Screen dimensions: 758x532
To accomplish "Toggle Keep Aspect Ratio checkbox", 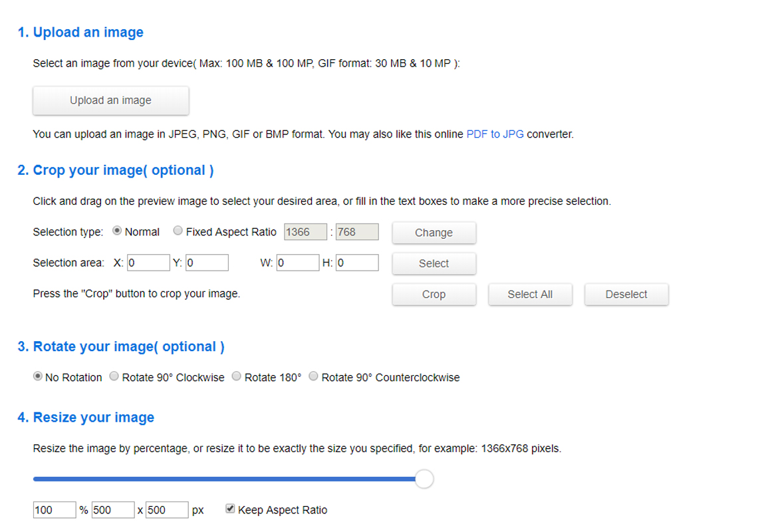I will (230, 509).
